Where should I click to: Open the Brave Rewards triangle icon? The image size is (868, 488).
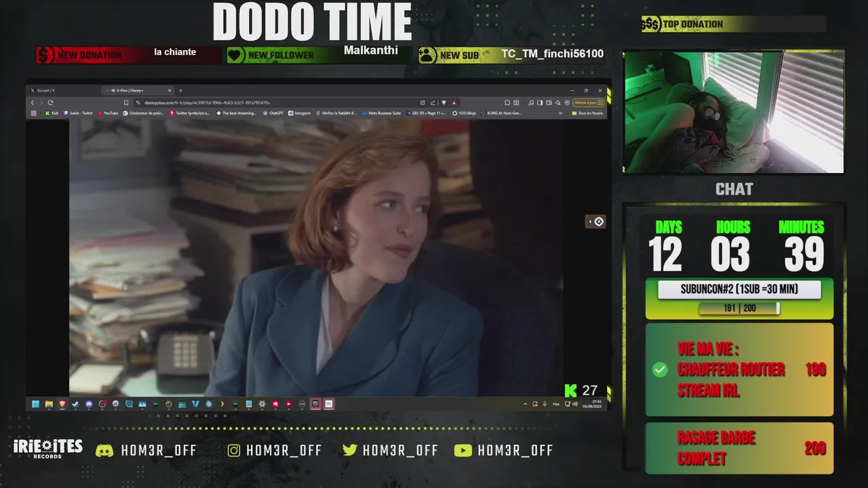coord(454,102)
